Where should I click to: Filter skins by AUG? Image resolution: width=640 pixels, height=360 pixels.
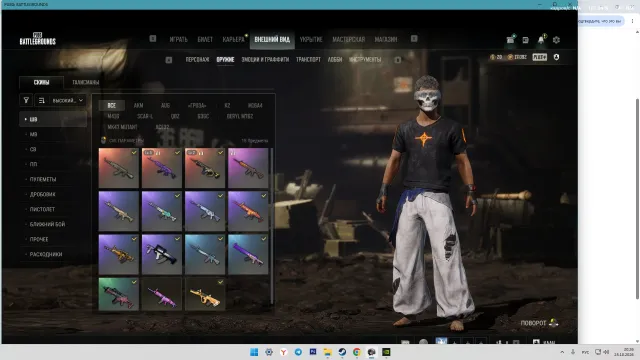click(165, 105)
